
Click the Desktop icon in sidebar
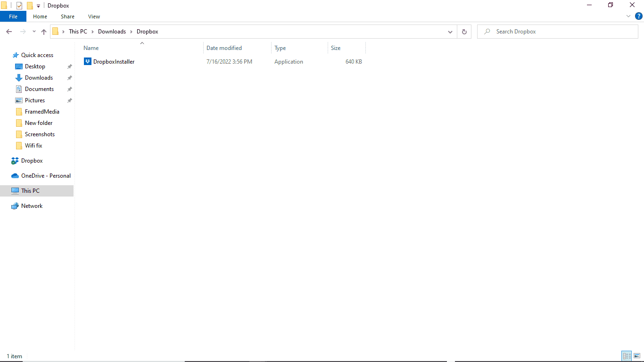point(19,66)
